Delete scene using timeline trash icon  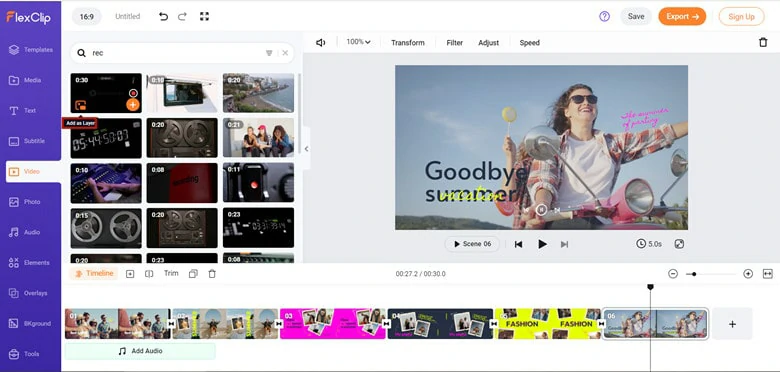(212, 274)
